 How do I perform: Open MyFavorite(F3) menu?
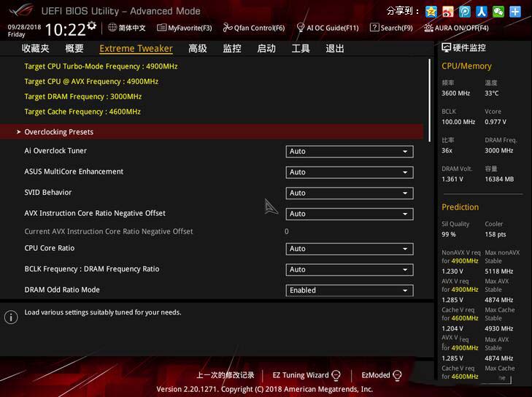[185, 28]
